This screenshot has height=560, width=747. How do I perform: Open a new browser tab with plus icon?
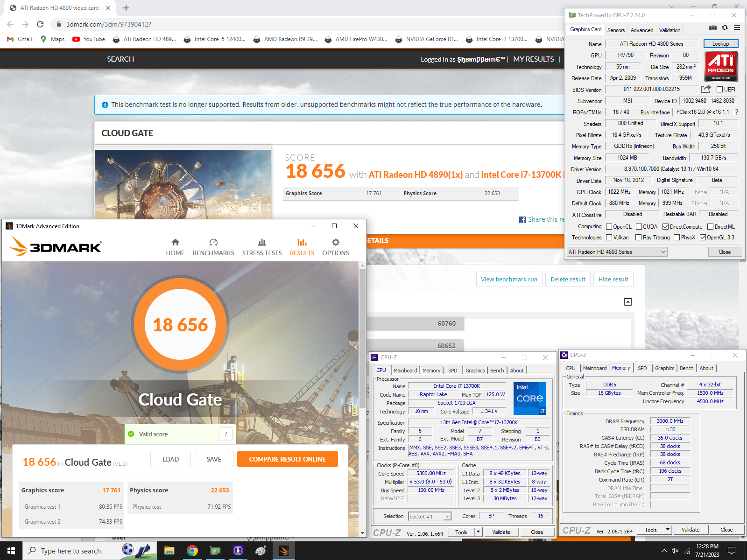[126, 8]
